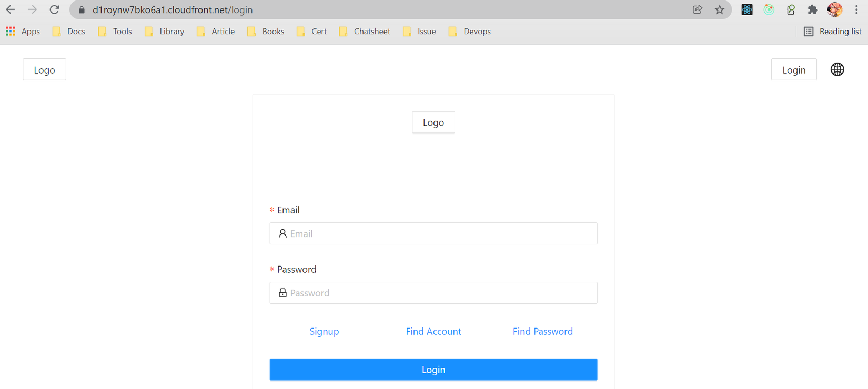The width and height of the screenshot is (868, 389).
Task: Bookmark this page with the star icon
Action: [x=720, y=9]
